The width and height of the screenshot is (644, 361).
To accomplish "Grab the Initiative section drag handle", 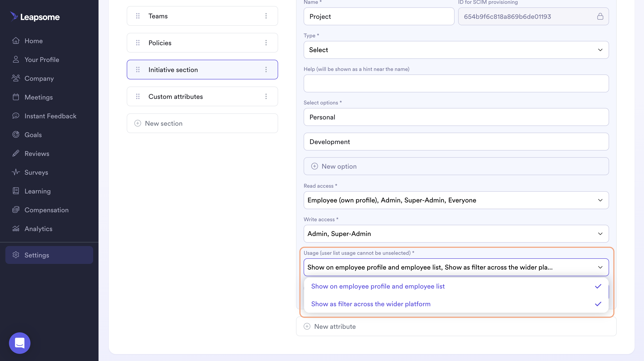I will (x=137, y=69).
